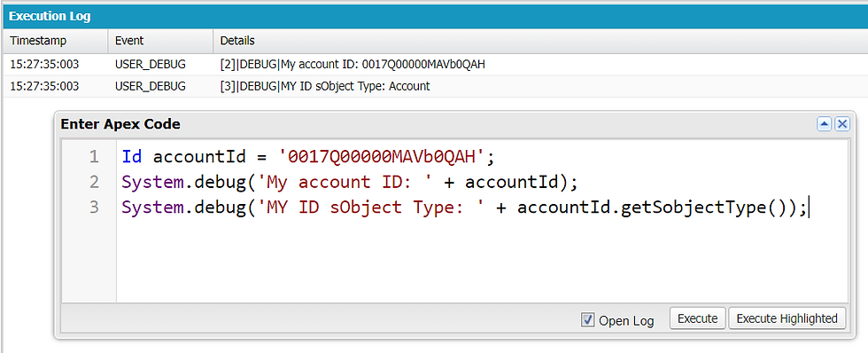Image resolution: width=868 pixels, height=353 pixels.
Task: Click the first row's 15:27:35:003 timestamp
Action: coord(44,65)
